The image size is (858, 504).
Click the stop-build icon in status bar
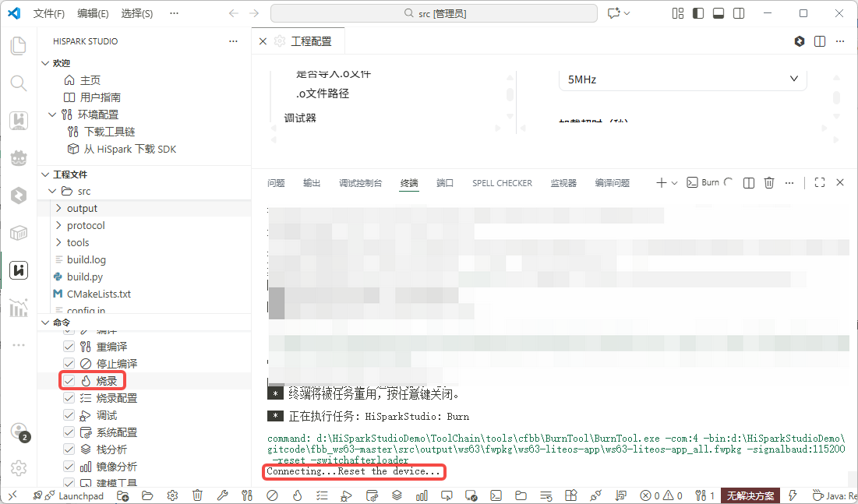tap(272, 495)
